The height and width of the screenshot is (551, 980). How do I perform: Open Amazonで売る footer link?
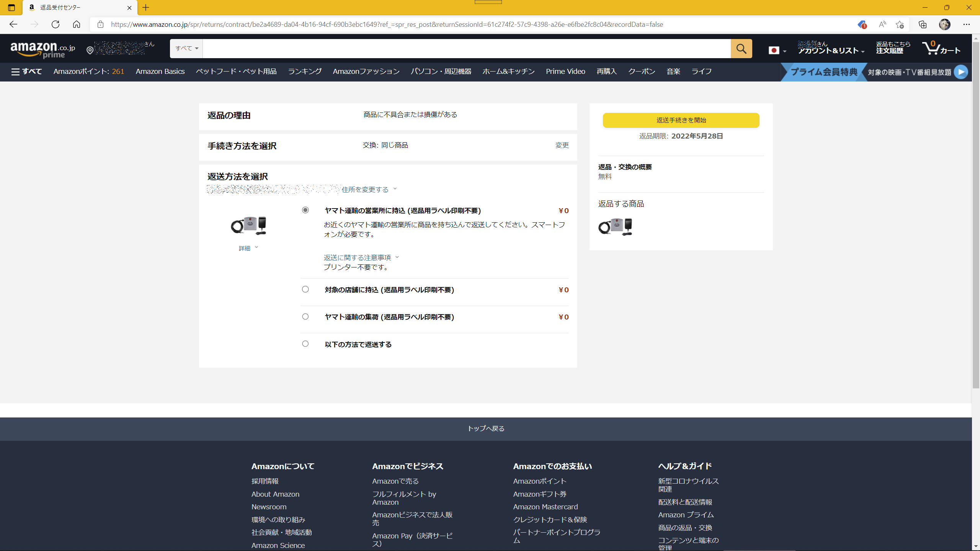click(395, 481)
